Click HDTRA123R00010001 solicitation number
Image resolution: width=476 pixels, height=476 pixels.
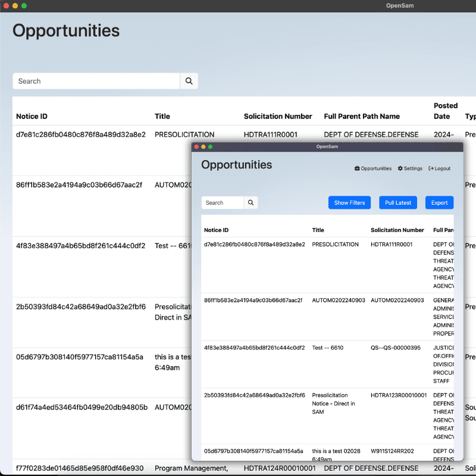[x=399, y=395]
